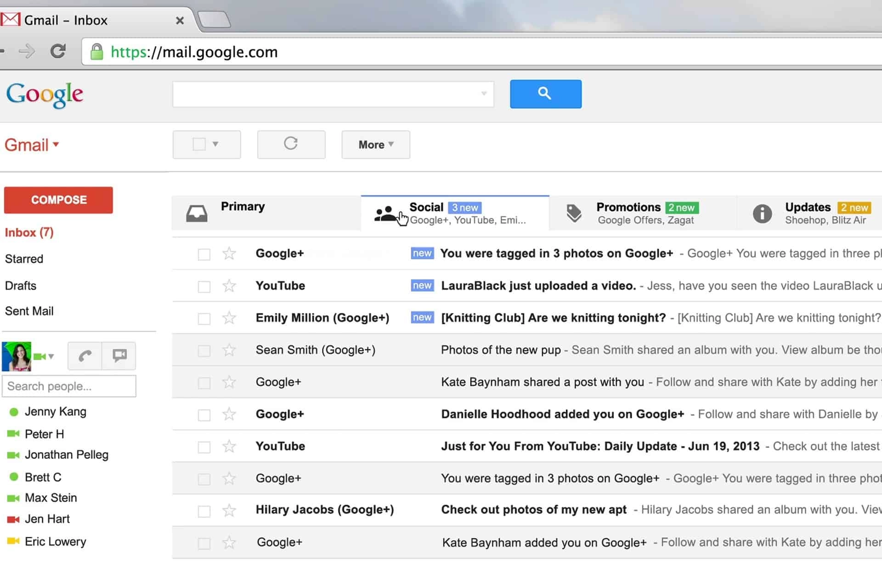Click the Select All checkbox dropdown
The image size is (882, 588).
(x=216, y=144)
